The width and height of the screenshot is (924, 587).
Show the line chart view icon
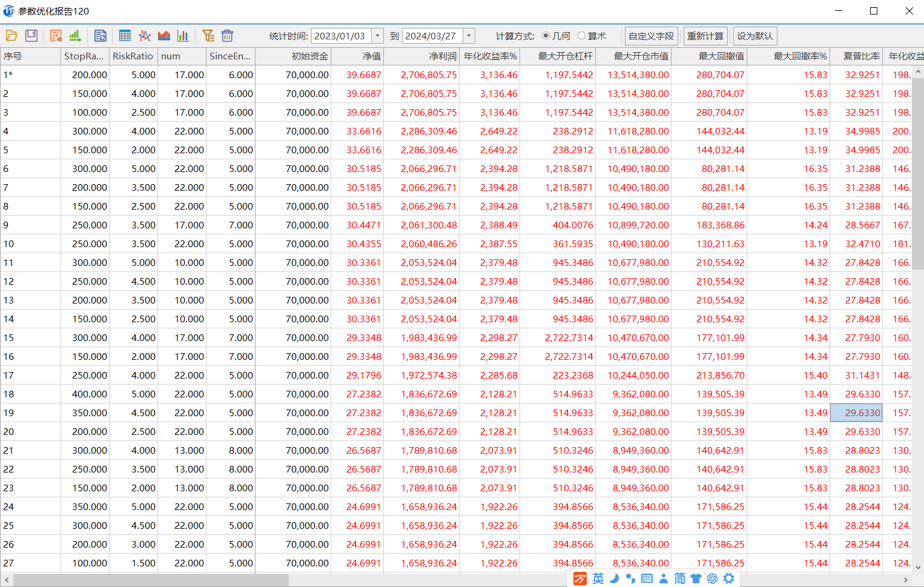click(144, 36)
